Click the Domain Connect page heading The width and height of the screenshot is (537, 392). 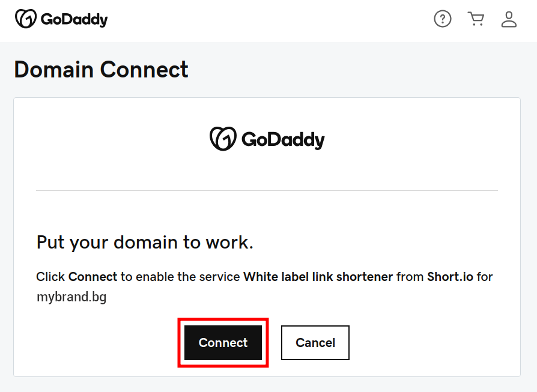(100, 70)
